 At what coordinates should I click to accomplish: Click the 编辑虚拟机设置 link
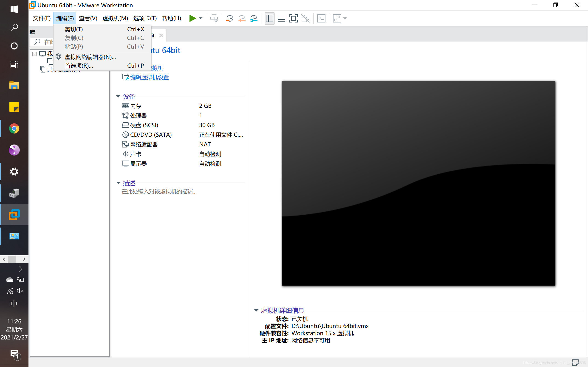(x=149, y=77)
